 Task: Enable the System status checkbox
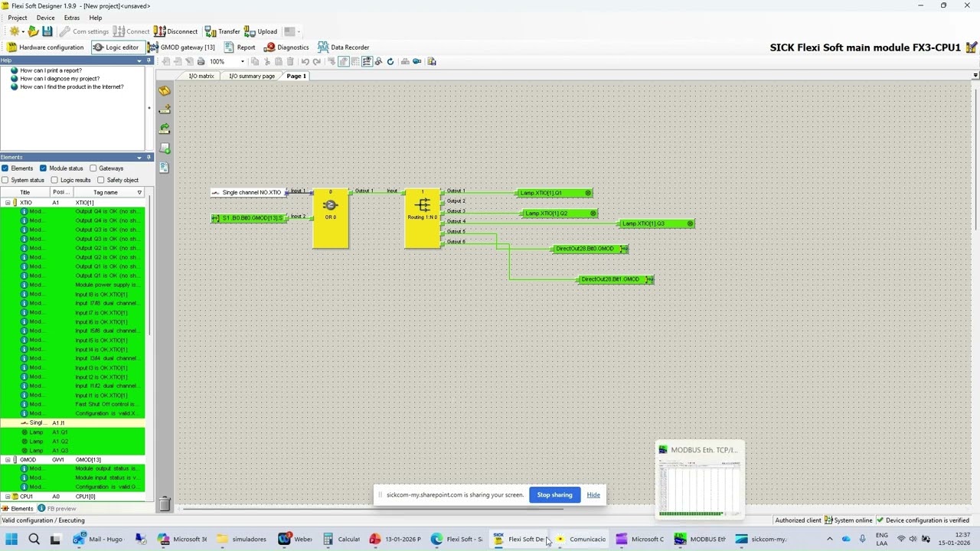point(5,180)
